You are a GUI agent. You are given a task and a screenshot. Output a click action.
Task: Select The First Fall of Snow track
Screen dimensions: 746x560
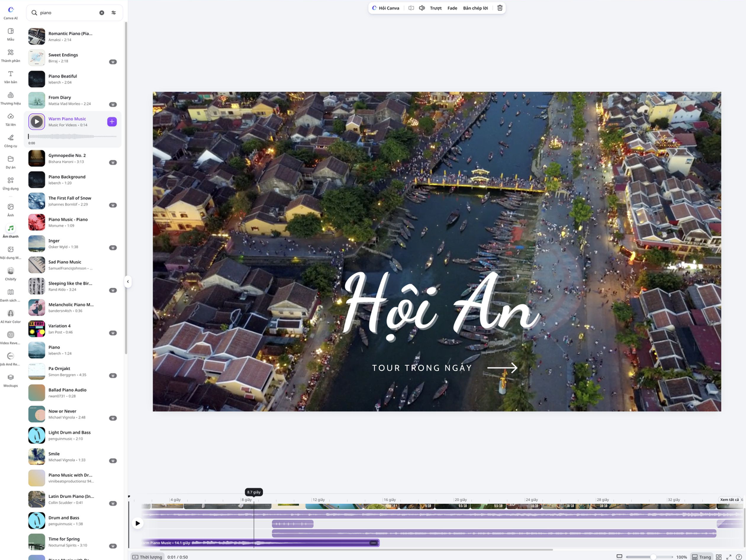pos(72,201)
